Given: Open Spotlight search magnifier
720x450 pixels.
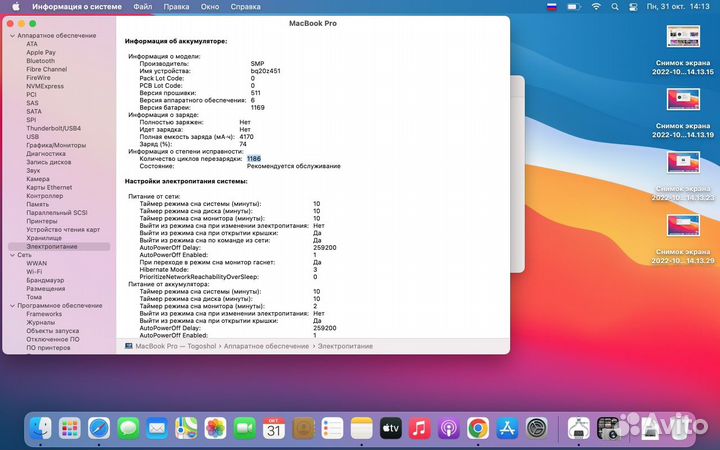Looking at the screenshot, I should click(x=615, y=7).
